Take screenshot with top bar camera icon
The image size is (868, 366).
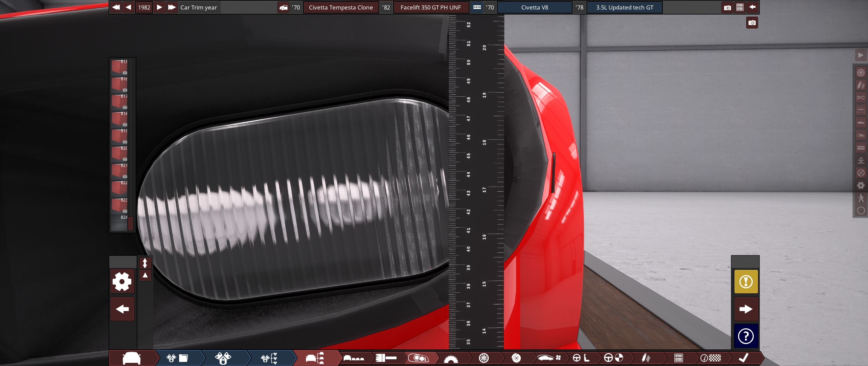coord(727,7)
